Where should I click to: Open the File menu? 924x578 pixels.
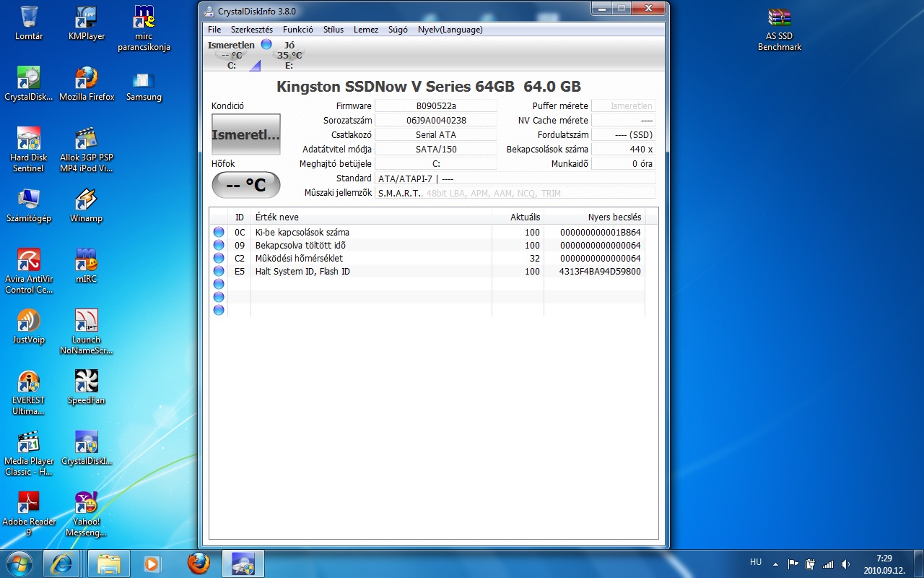214,30
